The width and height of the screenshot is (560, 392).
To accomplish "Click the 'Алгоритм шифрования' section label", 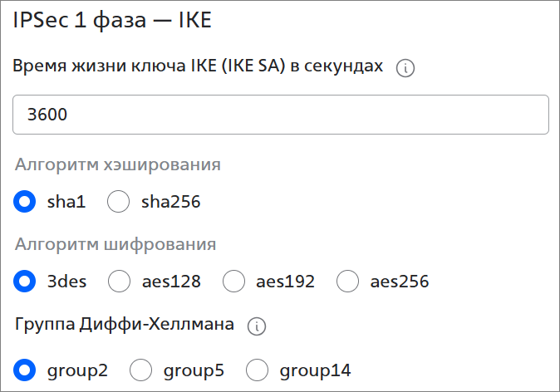I will click(116, 244).
